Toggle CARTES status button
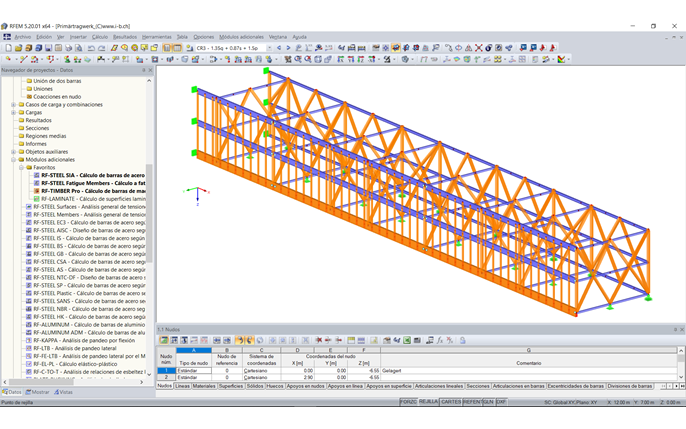686x429 pixels. [451, 401]
